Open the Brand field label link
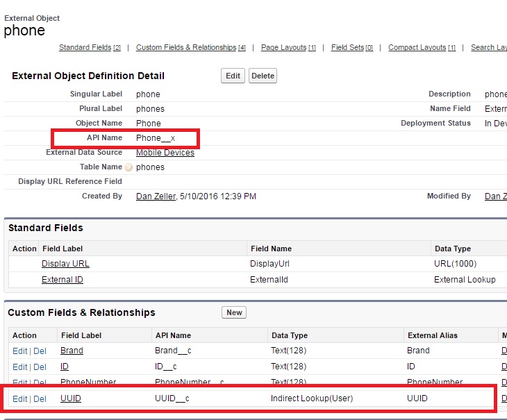507x420 pixels. (x=72, y=351)
